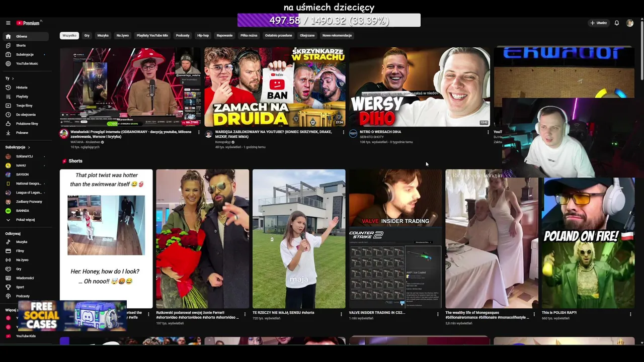Image resolution: width=644 pixels, height=362 pixels.
Task: Open options for TE RZECZY NIE MAJĄ SENSU short
Action: click(x=341, y=314)
